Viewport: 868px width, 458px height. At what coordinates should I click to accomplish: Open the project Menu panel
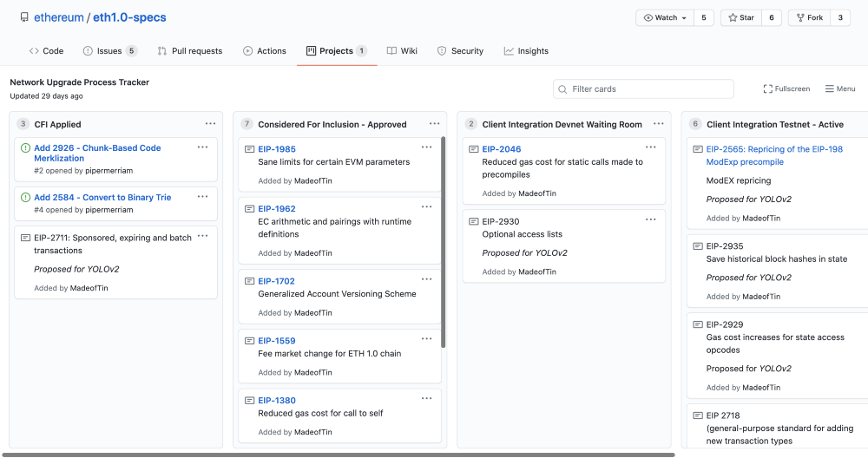tap(840, 88)
